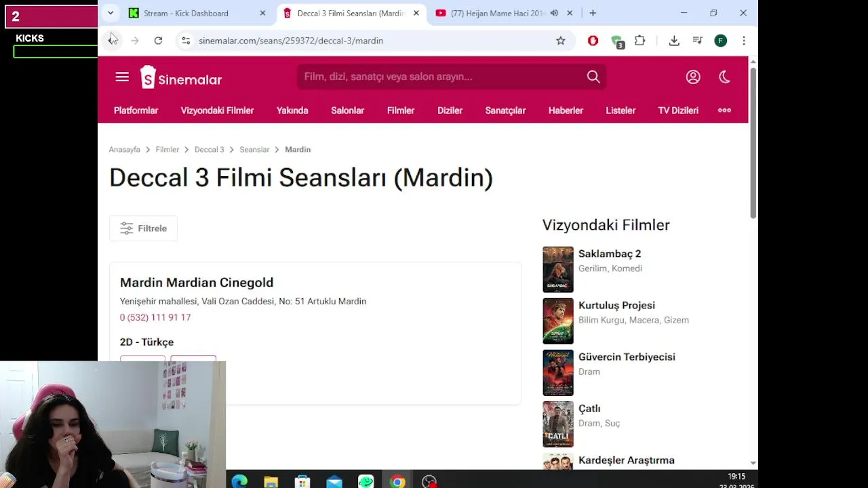
Task: Click the browser forward arrow
Action: pyautogui.click(x=135, y=41)
